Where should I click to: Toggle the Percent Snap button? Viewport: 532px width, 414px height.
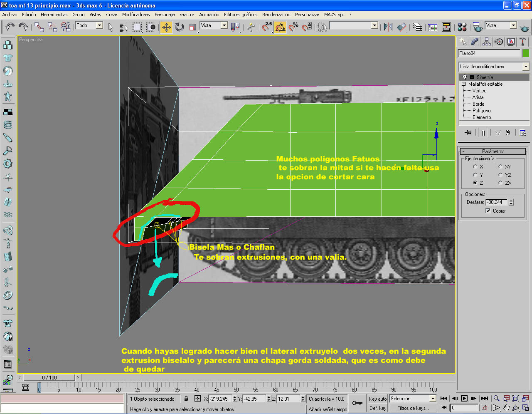(x=293, y=27)
